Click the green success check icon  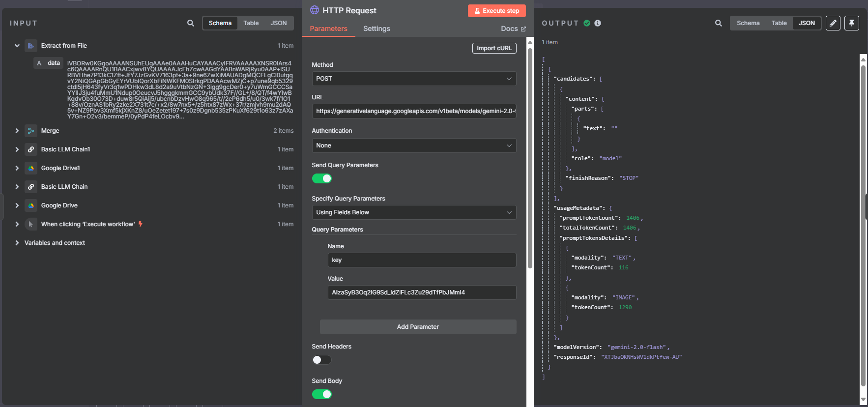coord(587,23)
